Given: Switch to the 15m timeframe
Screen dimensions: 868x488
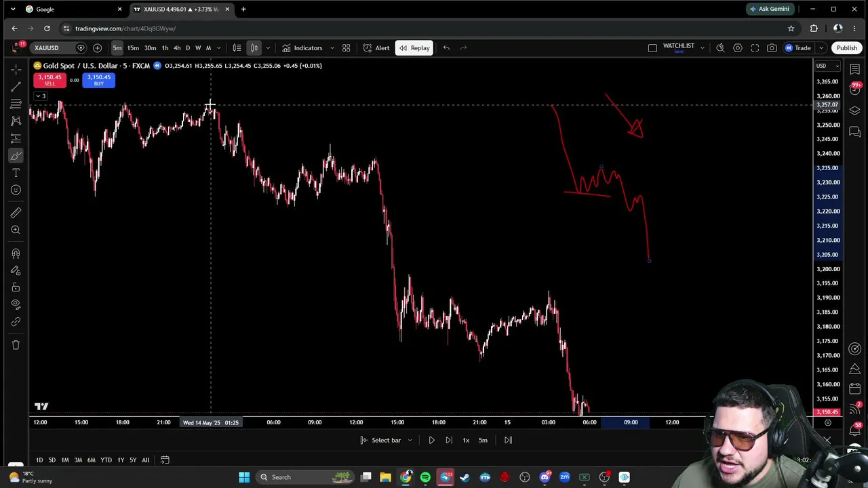Looking at the screenshot, I should [x=133, y=48].
